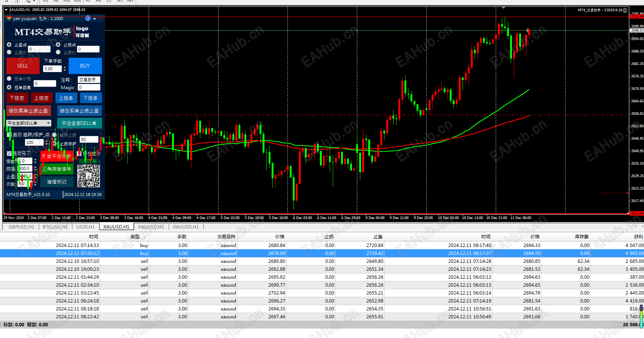The height and width of the screenshot is (338, 644).
Task: Click the 止损保护 input showing 50
Action: point(89,139)
